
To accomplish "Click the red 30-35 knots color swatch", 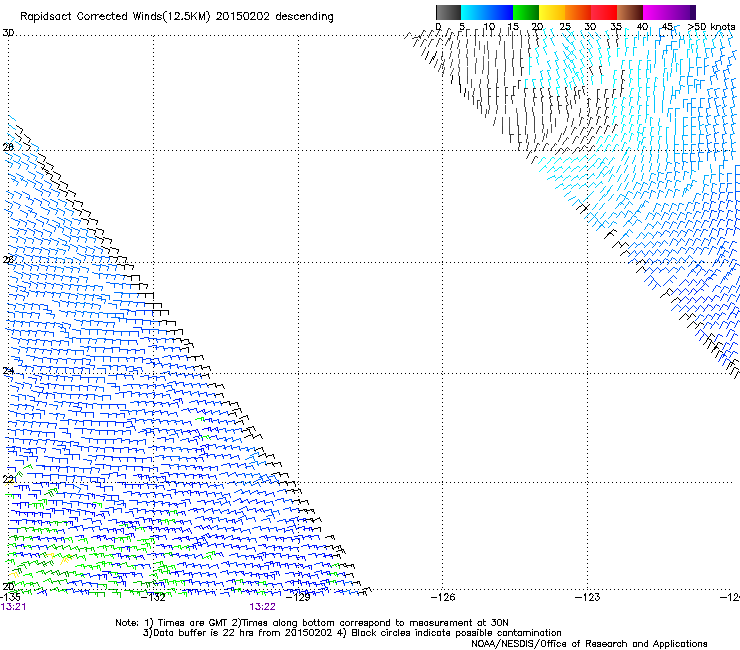I will pyautogui.click(x=604, y=12).
